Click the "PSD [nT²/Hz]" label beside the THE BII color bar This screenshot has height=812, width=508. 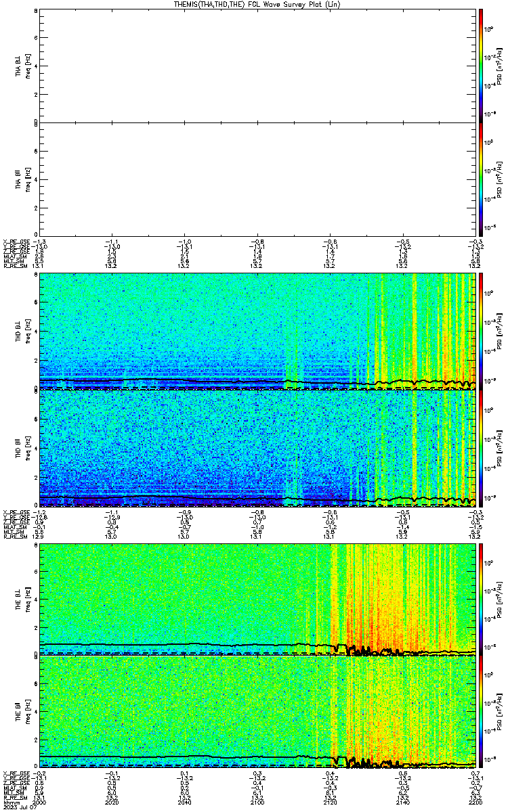click(x=499, y=711)
